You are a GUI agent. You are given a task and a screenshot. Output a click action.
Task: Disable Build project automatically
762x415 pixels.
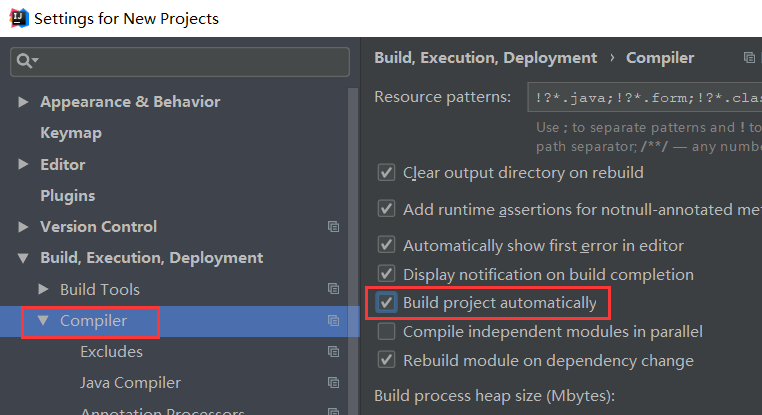386,303
